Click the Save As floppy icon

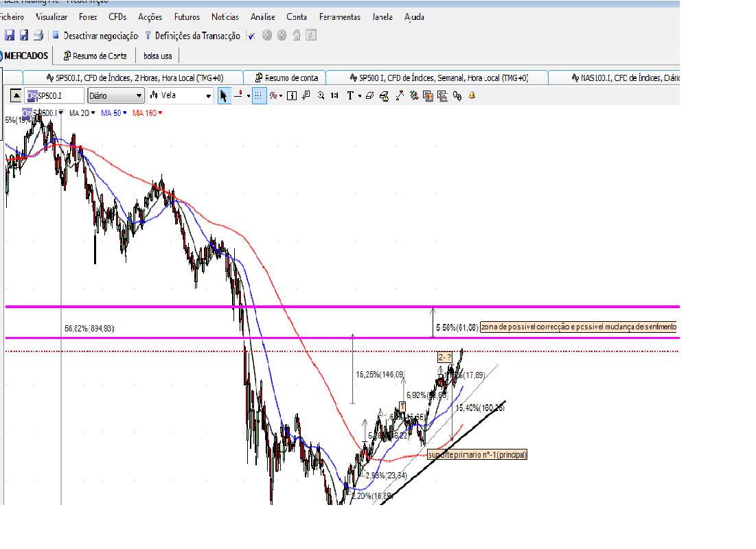point(23,35)
